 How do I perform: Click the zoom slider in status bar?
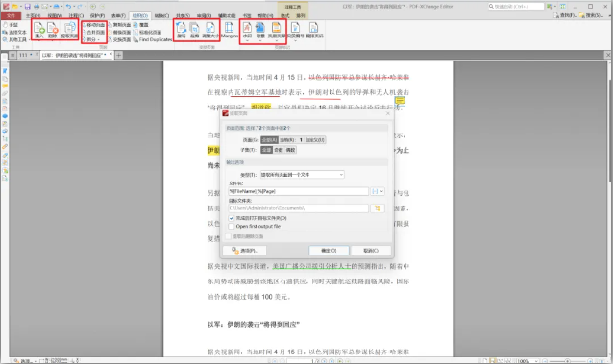coord(567,361)
